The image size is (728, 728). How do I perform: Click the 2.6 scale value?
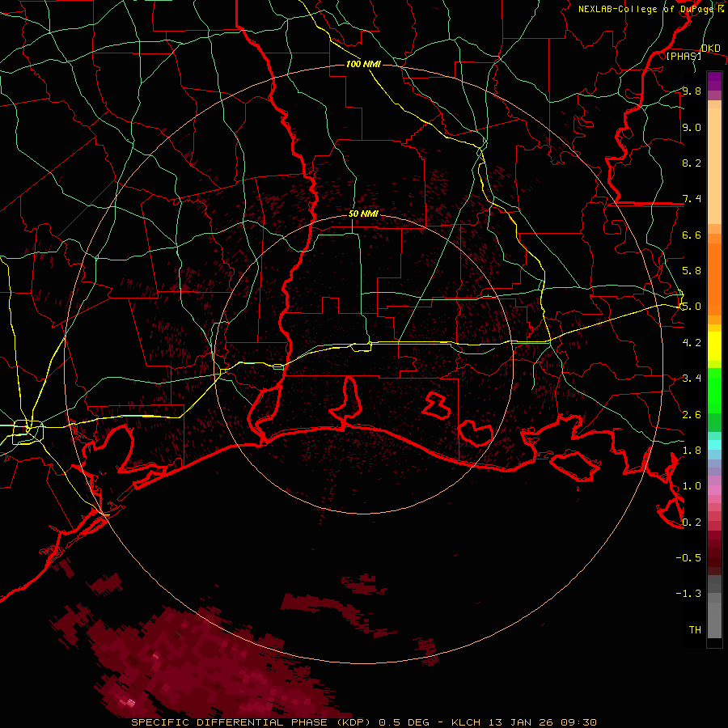pos(692,415)
